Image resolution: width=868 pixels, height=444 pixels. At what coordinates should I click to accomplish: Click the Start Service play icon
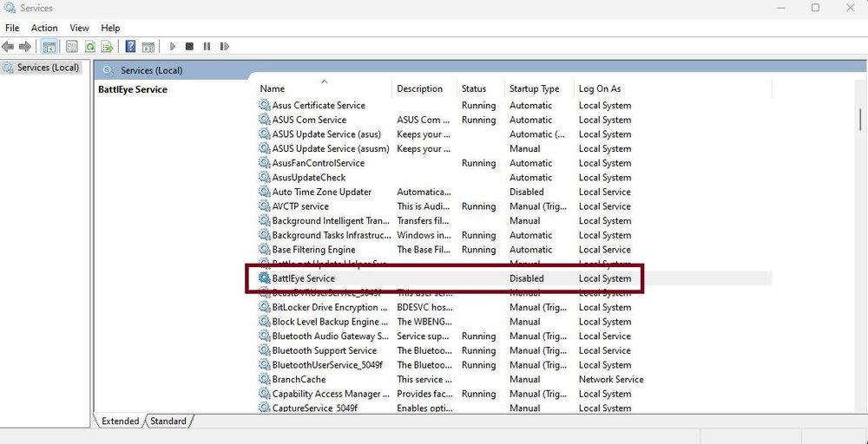coord(173,47)
